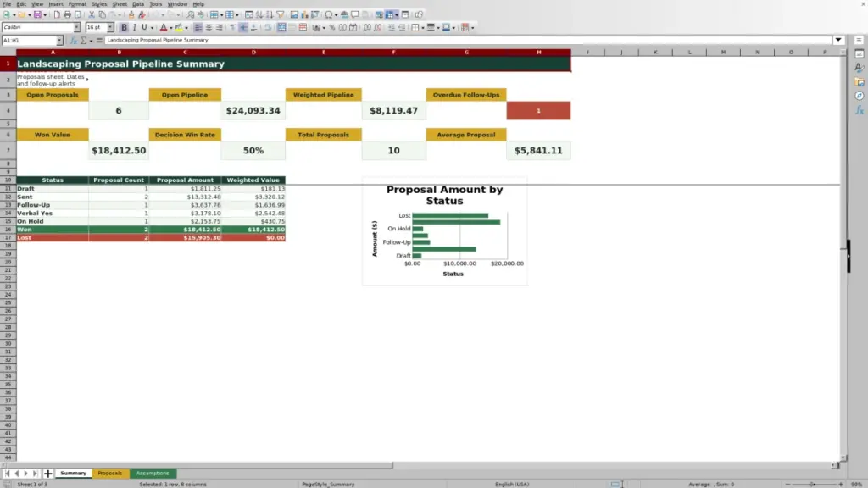Click the Clone Formatting paintbrush icon

[x=131, y=14]
